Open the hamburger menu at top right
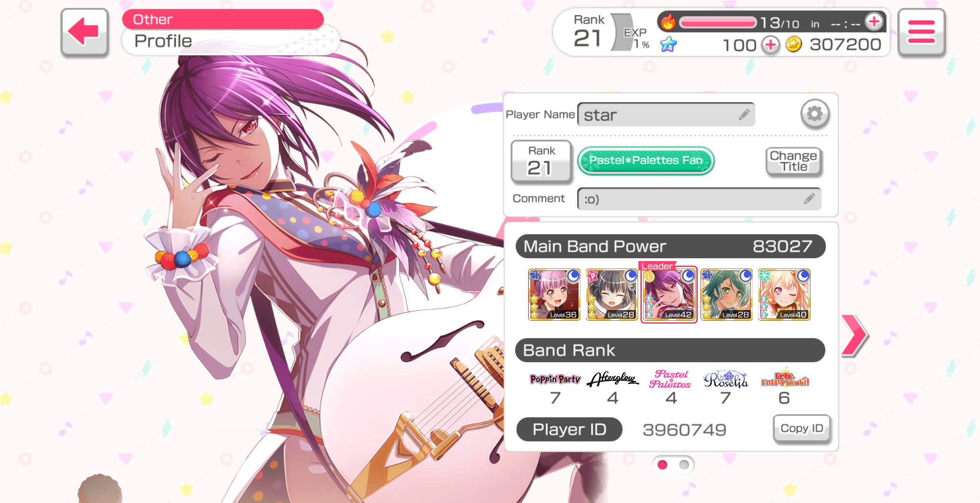This screenshot has width=980, height=503. pos(921,32)
